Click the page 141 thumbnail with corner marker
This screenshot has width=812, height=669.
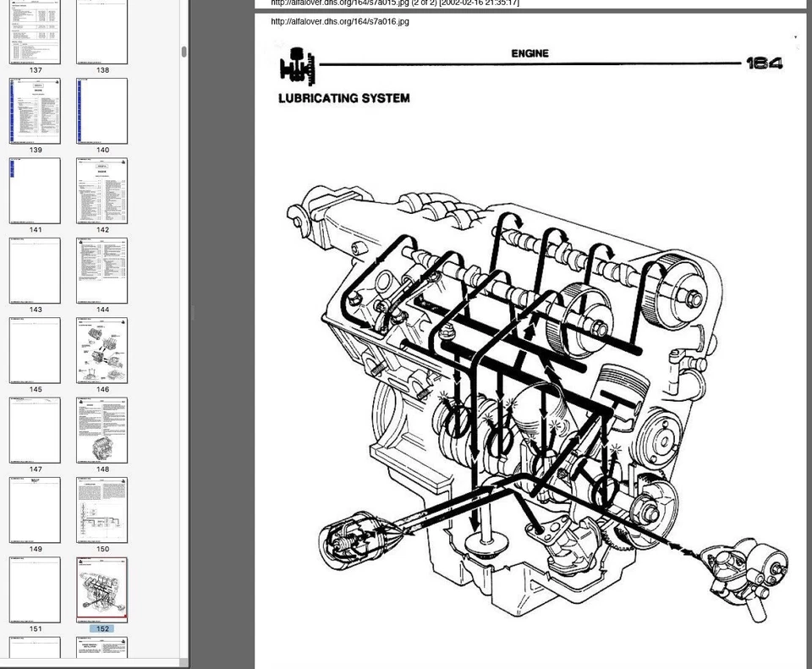[x=35, y=190]
